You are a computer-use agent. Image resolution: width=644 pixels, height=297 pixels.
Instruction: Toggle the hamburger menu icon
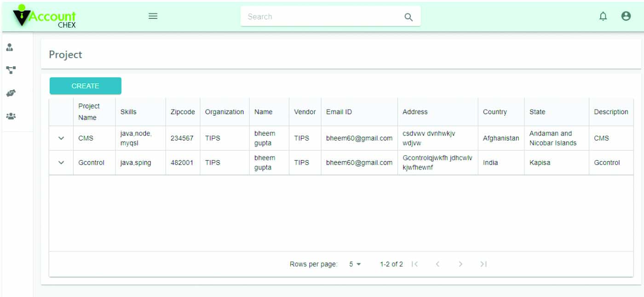(x=153, y=16)
